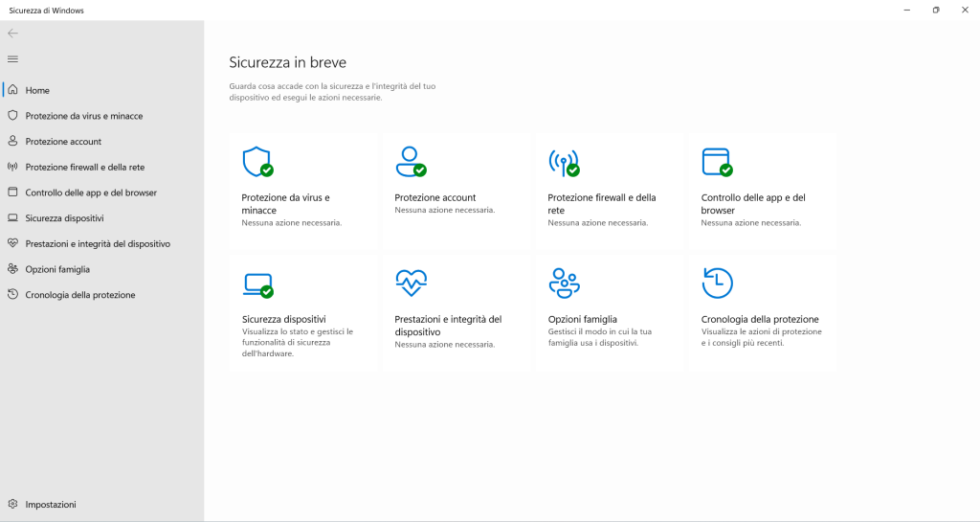Select Opzioni famiglia in sidebar

point(57,270)
